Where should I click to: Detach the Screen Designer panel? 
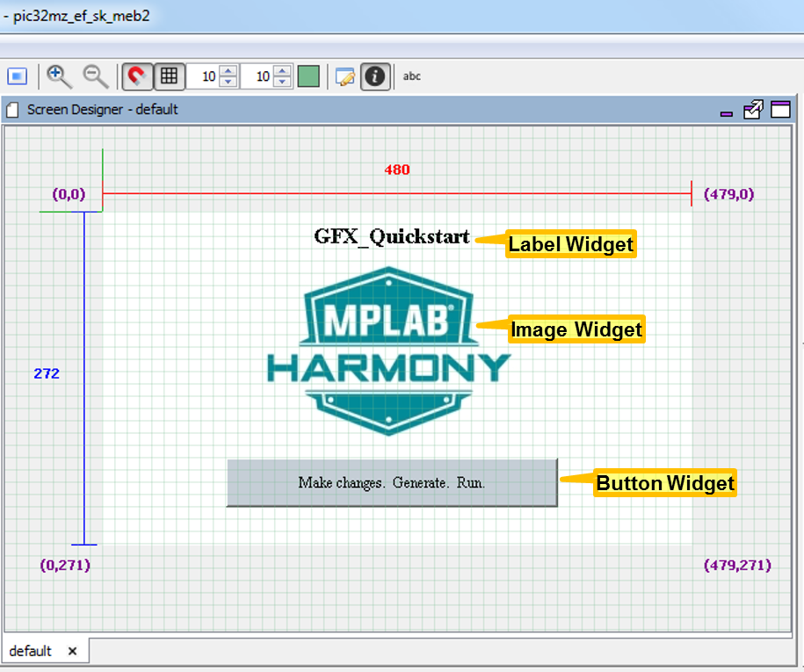coord(753,109)
